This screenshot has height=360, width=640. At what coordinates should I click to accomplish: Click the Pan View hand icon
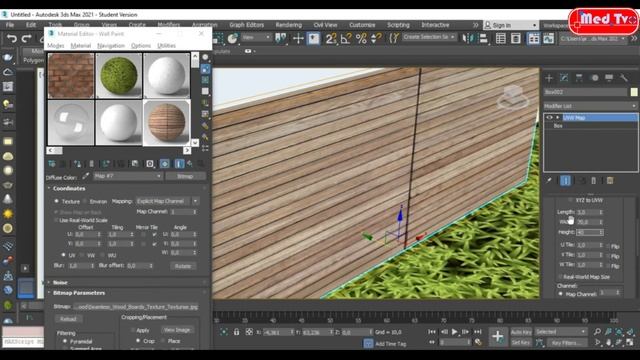tap(609, 342)
